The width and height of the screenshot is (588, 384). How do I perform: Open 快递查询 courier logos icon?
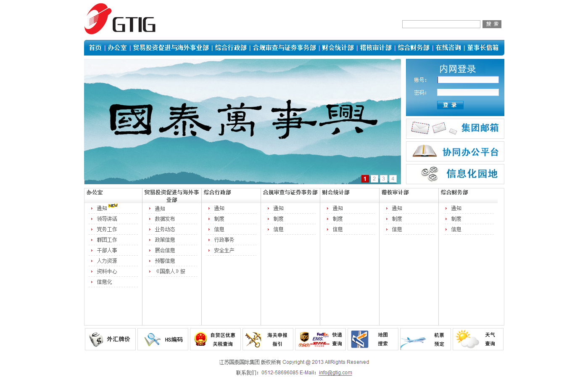[314, 339]
